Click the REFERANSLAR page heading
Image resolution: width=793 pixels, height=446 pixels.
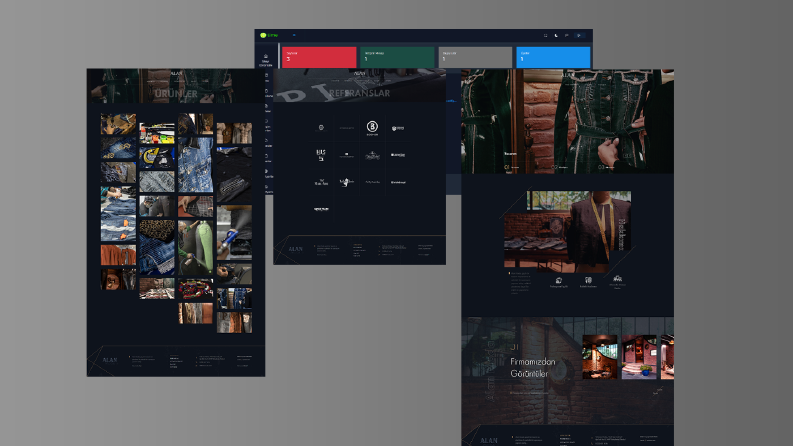pos(360,93)
